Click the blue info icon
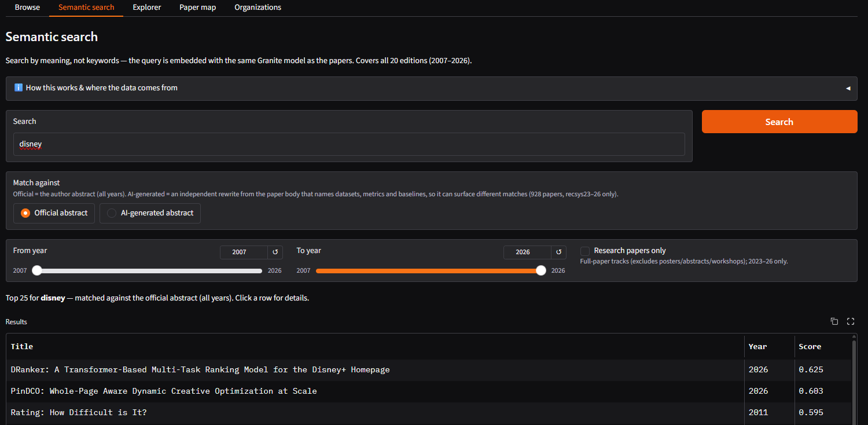 click(19, 88)
